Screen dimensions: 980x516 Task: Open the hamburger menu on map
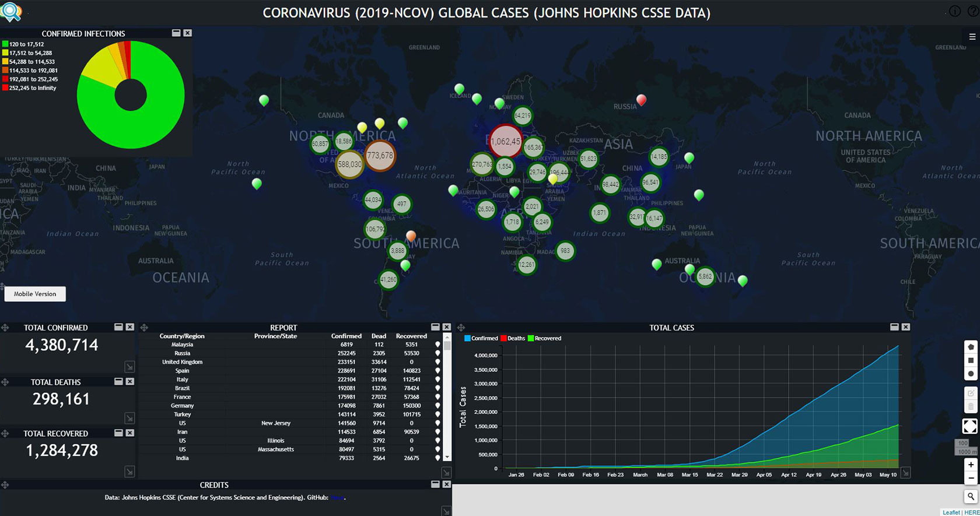(x=972, y=37)
